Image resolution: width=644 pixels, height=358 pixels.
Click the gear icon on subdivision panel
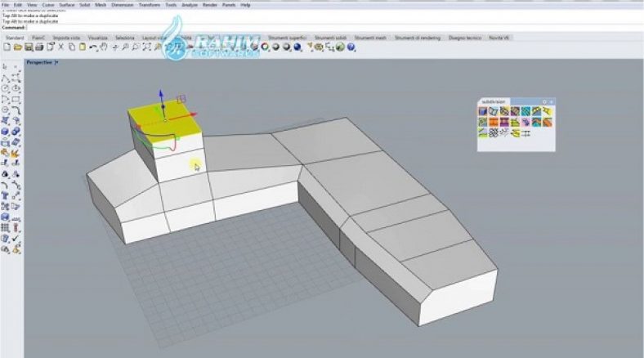click(x=544, y=102)
